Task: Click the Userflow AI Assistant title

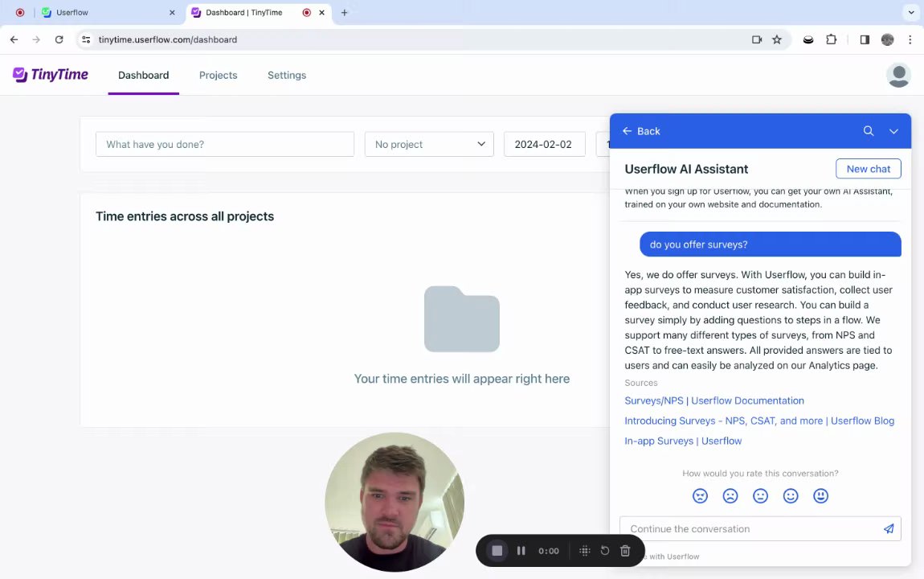Action: point(686,169)
